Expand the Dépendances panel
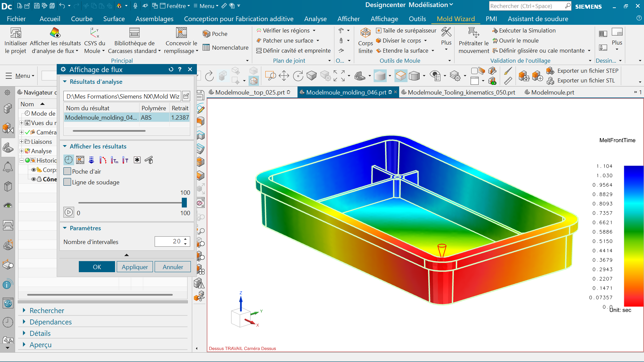The height and width of the screenshot is (362, 644). coord(24,322)
